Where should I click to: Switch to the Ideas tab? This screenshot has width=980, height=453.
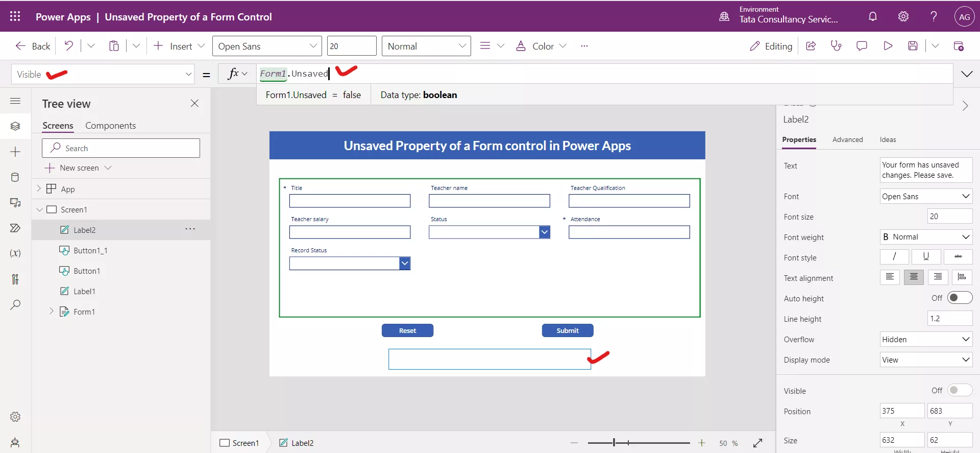click(888, 139)
